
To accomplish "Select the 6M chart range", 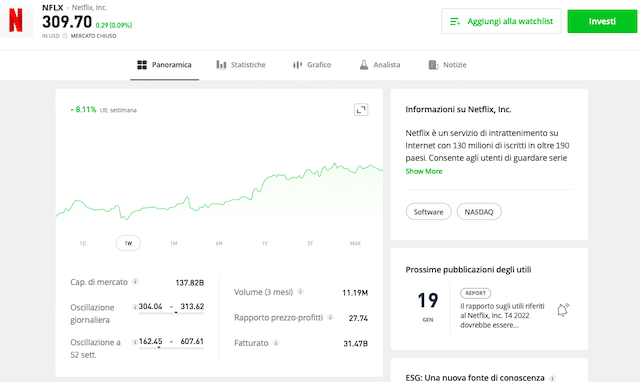I will [219, 243].
